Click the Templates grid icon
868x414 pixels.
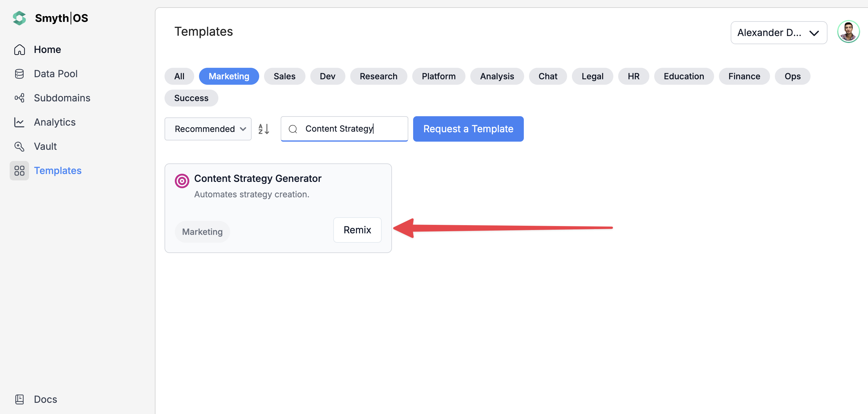point(19,171)
